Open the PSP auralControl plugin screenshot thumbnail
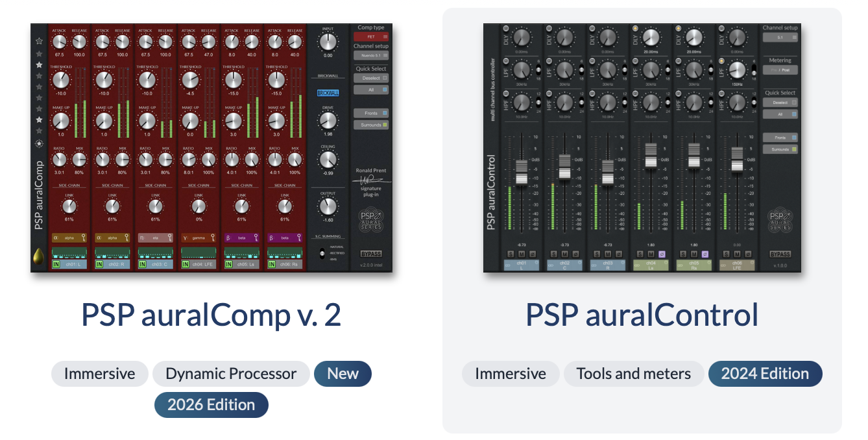Viewport: 868px width, 440px height. pyautogui.click(x=642, y=147)
